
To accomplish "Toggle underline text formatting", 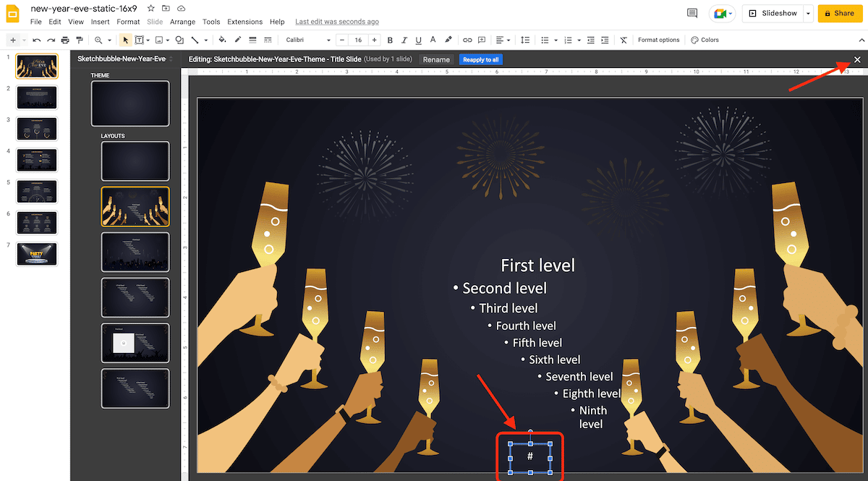I will [x=419, y=40].
